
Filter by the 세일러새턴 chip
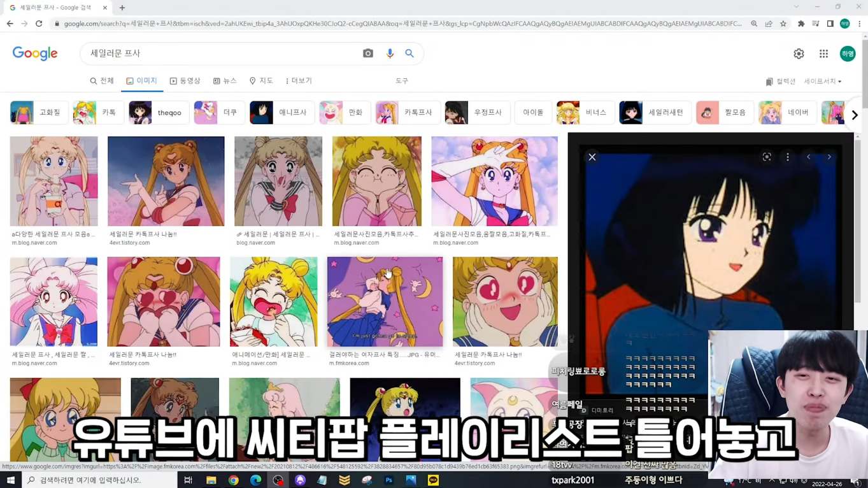(x=655, y=113)
